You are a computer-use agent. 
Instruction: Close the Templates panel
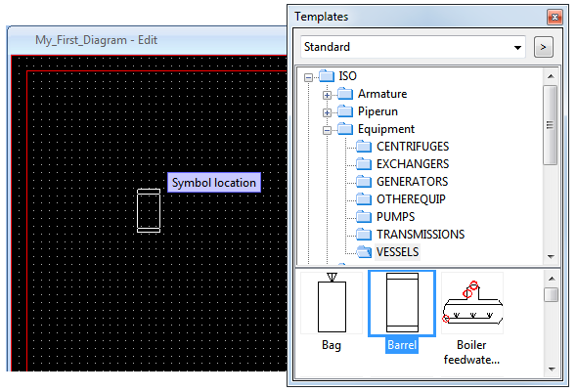pos(555,17)
